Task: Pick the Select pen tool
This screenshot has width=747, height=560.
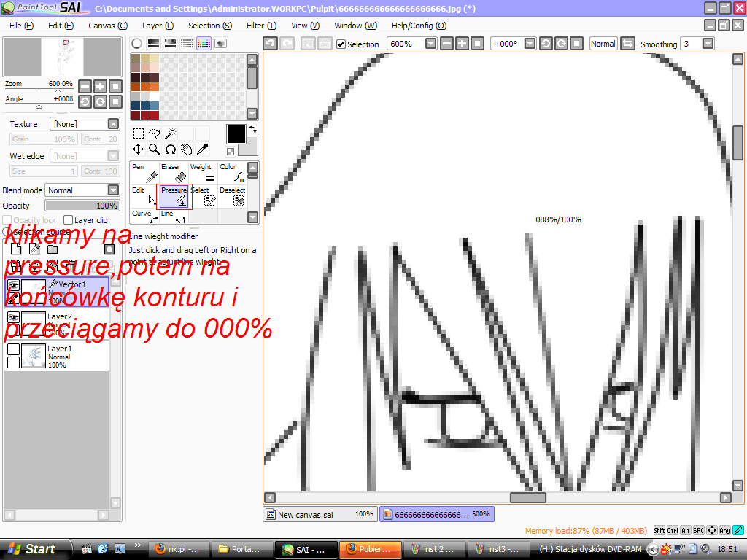Action: (203, 196)
